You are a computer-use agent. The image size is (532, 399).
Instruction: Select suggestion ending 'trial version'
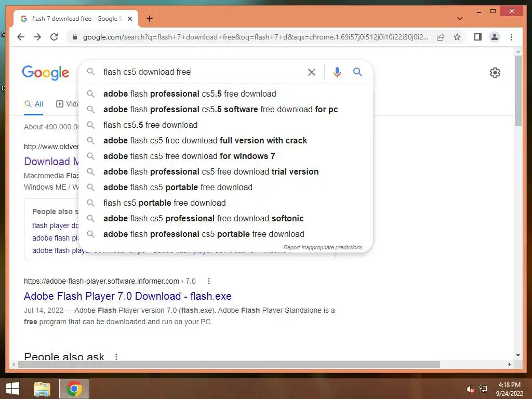pos(225,171)
